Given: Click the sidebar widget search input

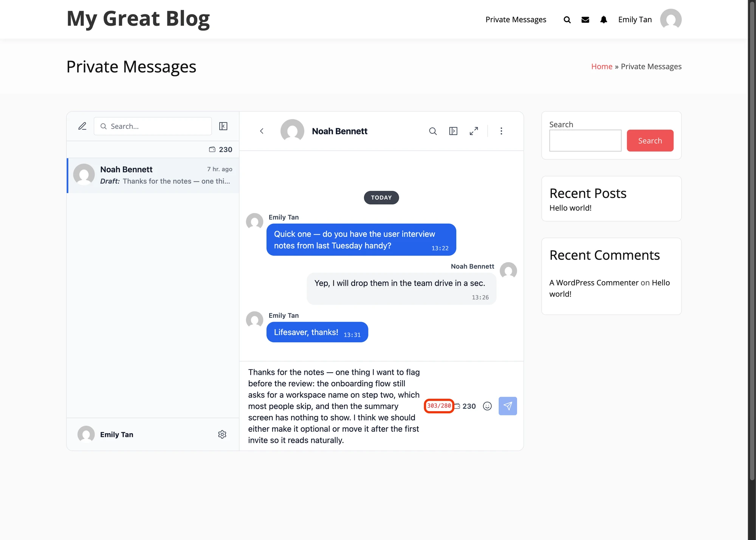Looking at the screenshot, I should pos(585,141).
